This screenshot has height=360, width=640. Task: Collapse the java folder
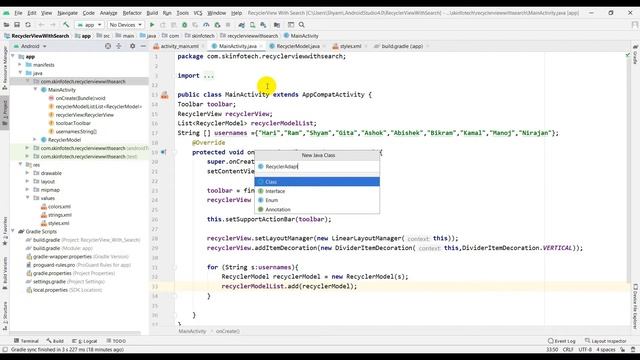pos(20,73)
